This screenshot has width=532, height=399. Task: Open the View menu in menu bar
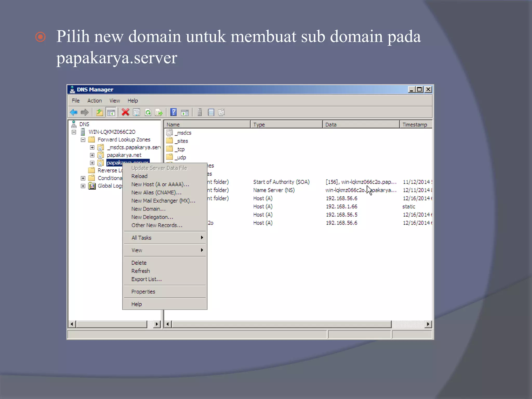click(115, 101)
